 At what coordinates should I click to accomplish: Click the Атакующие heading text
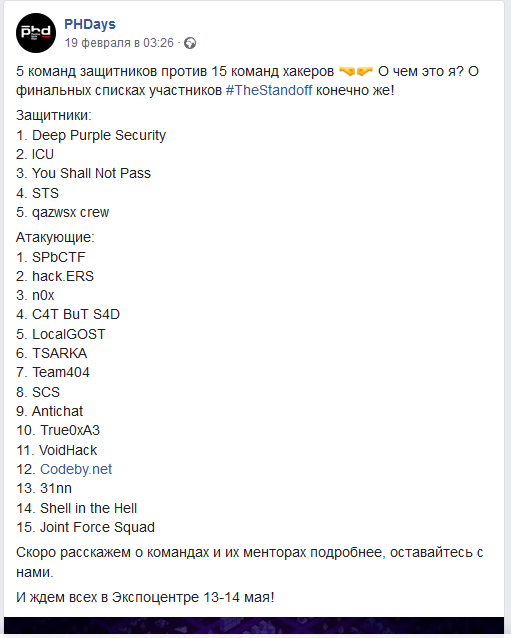coord(55,237)
